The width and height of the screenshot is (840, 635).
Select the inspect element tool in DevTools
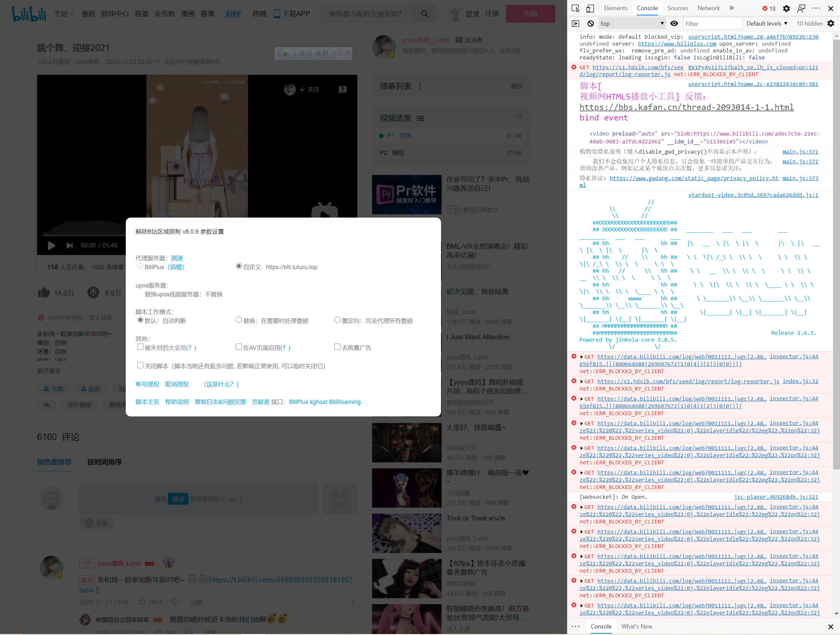[x=575, y=8]
